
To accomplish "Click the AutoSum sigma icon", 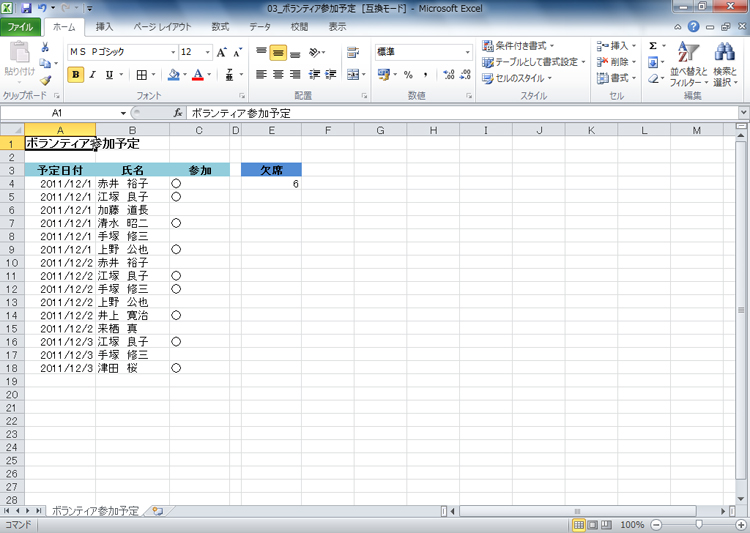I will point(653,46).
